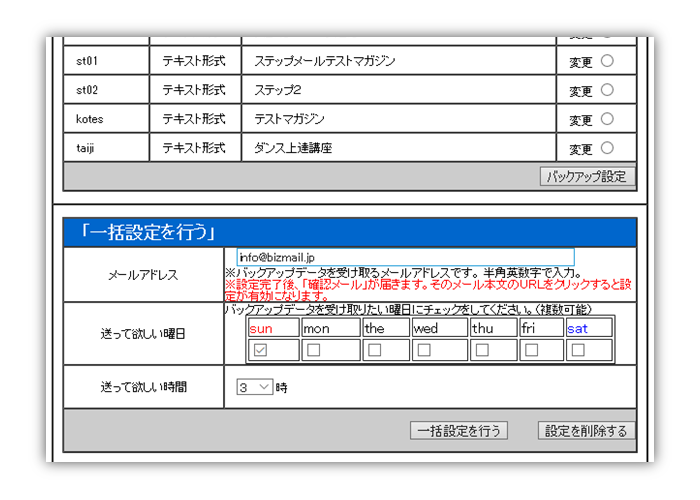Click the 設定を削除する button
The image size is (700, 500).
(x=586, y=431)
